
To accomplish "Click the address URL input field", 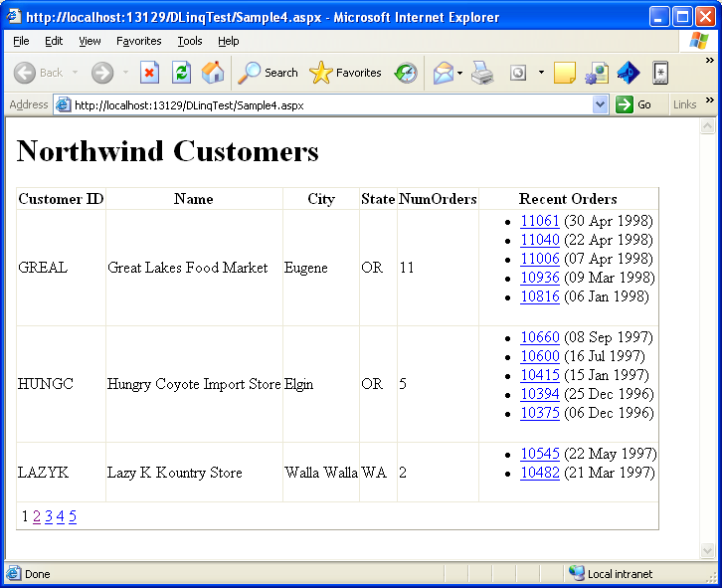I will pyautogui.click(x=330, y=105).
